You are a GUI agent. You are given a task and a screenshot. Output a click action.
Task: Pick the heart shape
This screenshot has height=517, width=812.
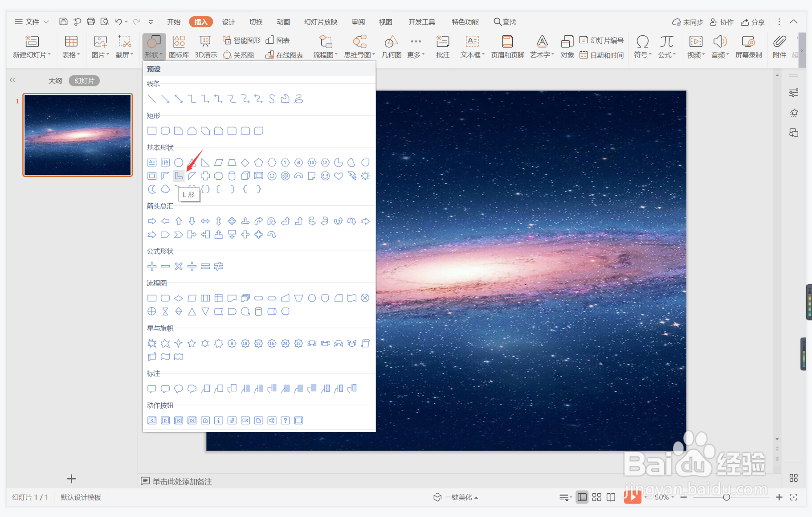(x=338, y=176)
